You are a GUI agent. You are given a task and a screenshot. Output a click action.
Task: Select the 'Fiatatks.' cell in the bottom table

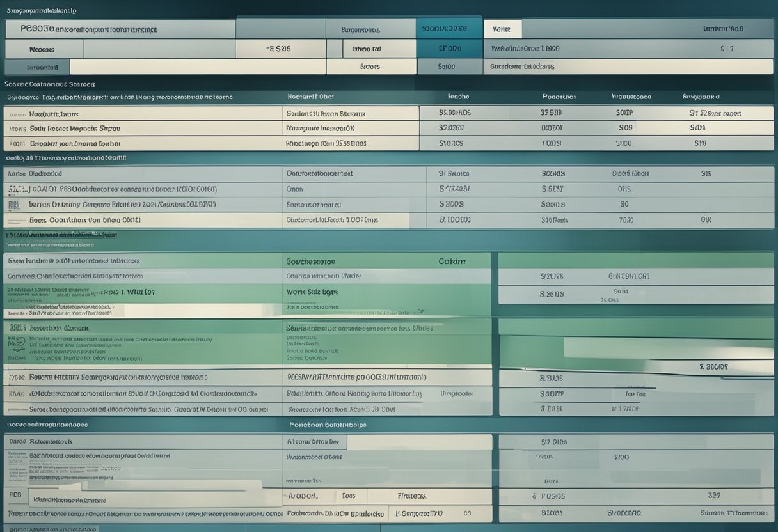[x=413, y=496]
